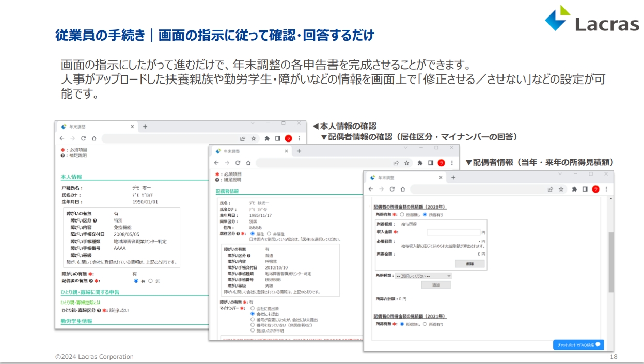Open the チャットボットでFAQ検索 button
Screen dimensions: 644x364
[x=577, y=345]
